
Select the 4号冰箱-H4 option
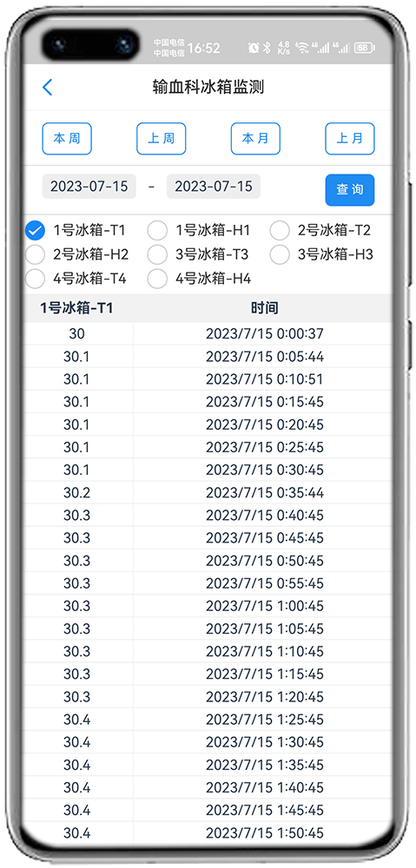click(x=157, y=279)
